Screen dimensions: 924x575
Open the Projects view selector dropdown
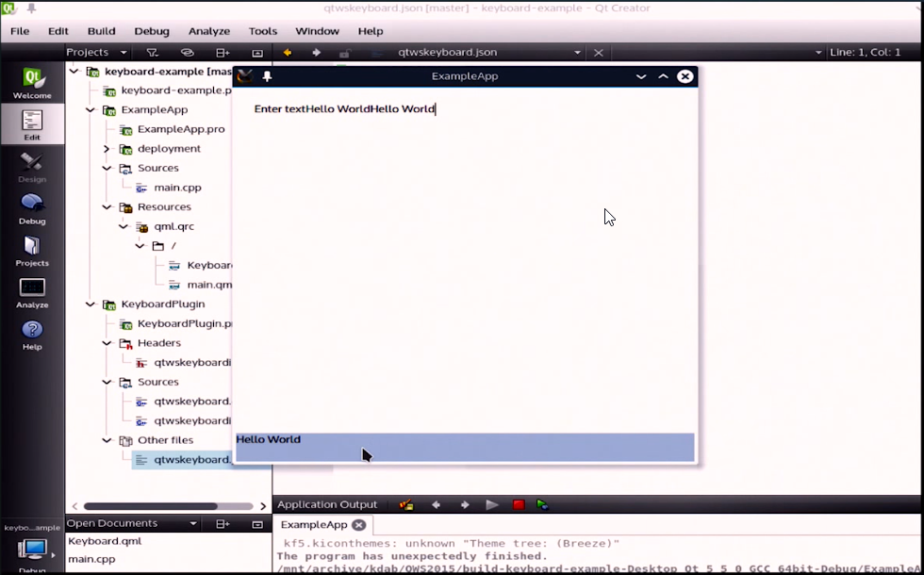tap(124, 53)
